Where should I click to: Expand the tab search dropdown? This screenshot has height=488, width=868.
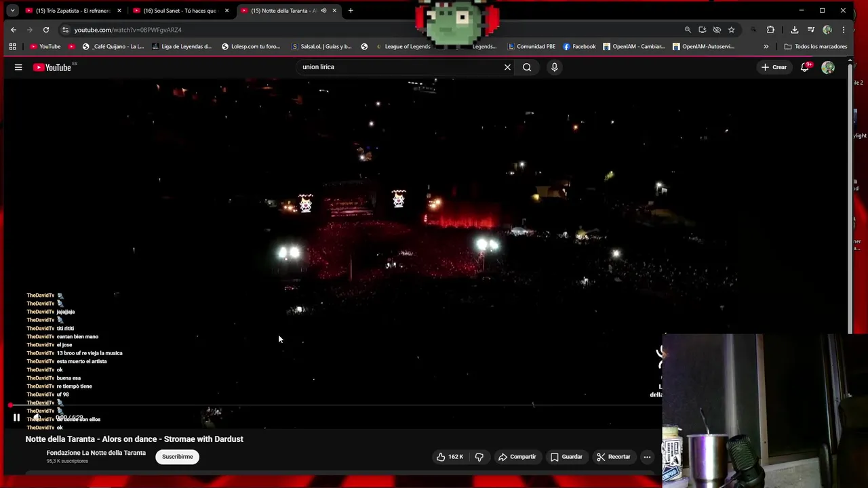click(x=12, y=11)
